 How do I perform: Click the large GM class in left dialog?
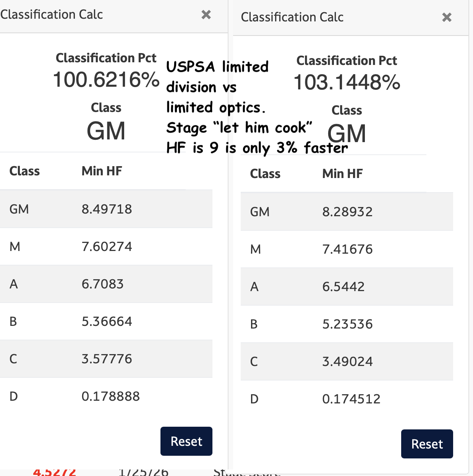106,131
